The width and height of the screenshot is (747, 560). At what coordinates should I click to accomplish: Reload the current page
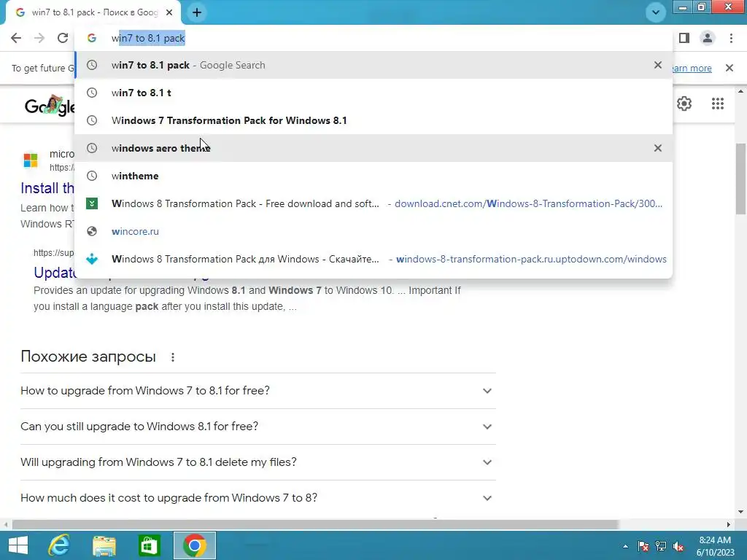tap(63, 38)
